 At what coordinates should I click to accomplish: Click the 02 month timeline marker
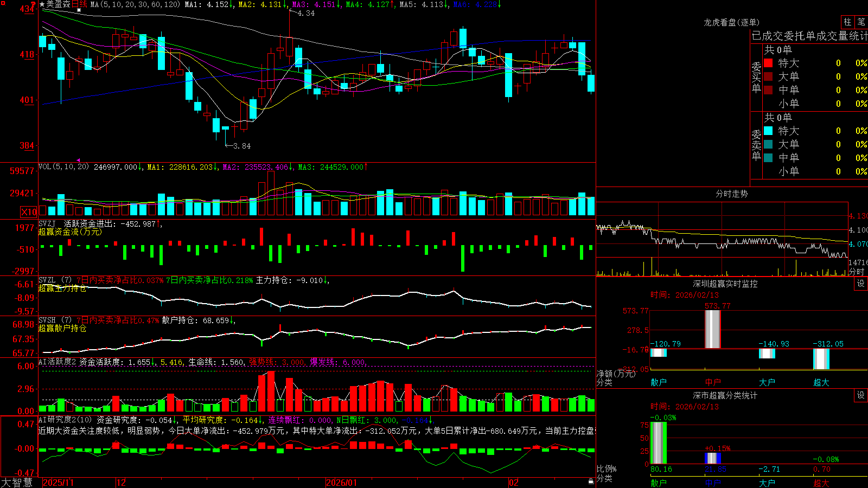point(514,483)
